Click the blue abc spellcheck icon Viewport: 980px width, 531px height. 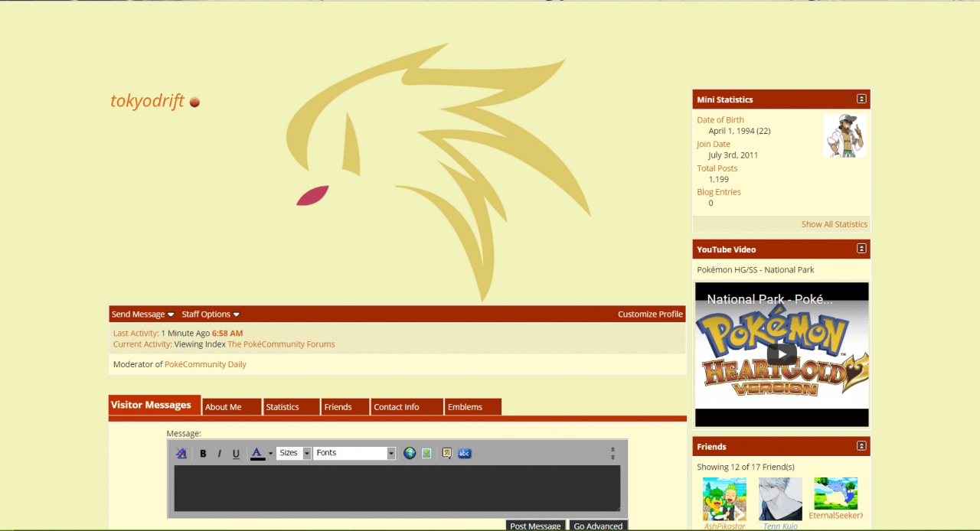465,453
